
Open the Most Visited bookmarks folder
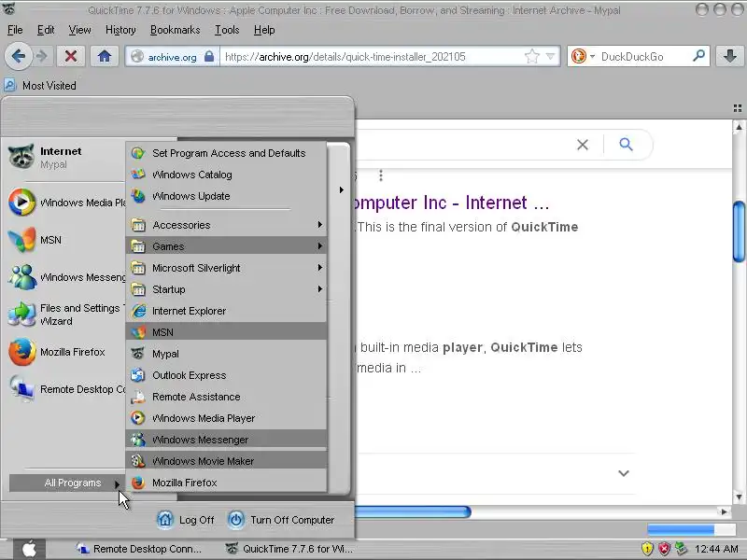[x=40, y=86]
